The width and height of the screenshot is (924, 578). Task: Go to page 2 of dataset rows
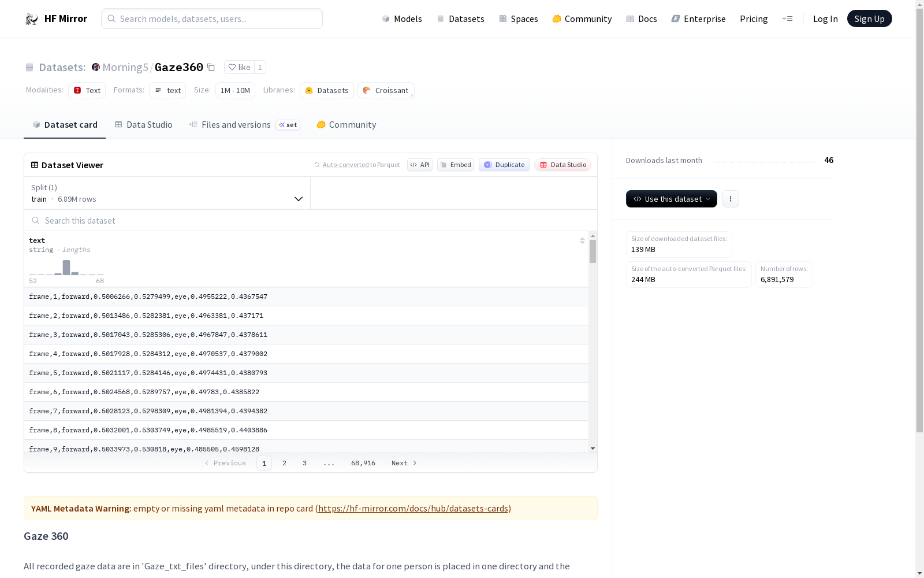(284, 463)
